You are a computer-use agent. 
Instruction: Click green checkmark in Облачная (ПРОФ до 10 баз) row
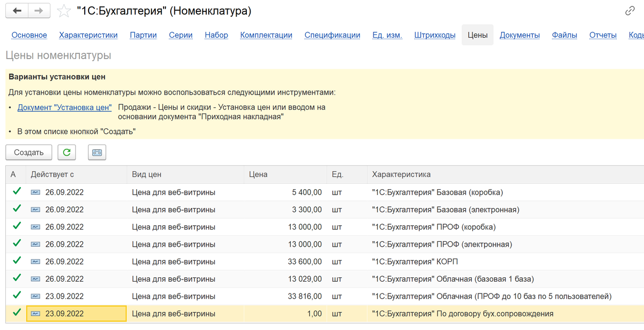point(17,295)
